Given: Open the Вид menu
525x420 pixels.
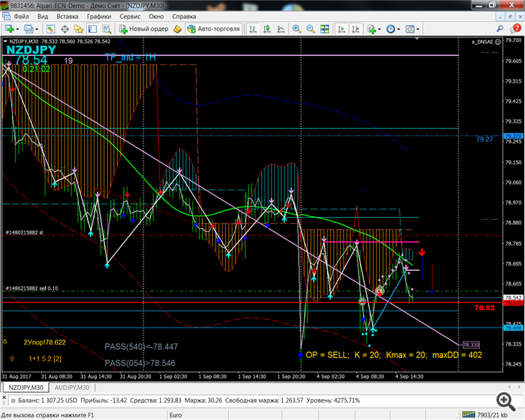Looking at the screenshot, I should pyautogui.click(x=43, y=16).
